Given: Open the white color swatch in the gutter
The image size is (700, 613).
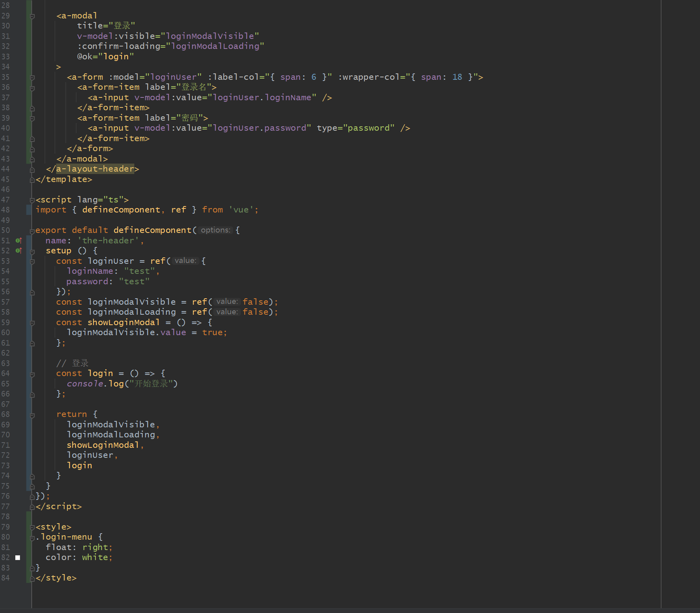Looking at the screenshot, I should pos(18,558).
